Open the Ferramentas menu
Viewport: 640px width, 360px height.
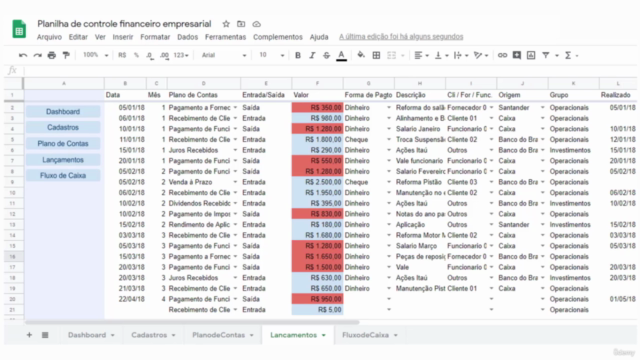tap(225, 37)
